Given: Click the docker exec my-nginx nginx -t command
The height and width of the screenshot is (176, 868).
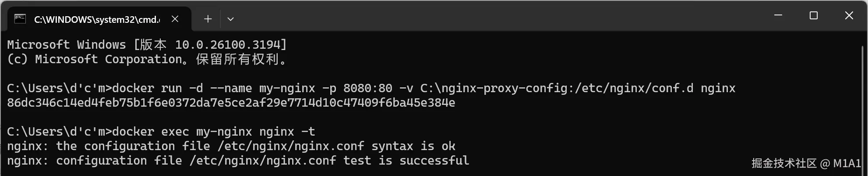Looking at the screenshot, I should point(213,132).
